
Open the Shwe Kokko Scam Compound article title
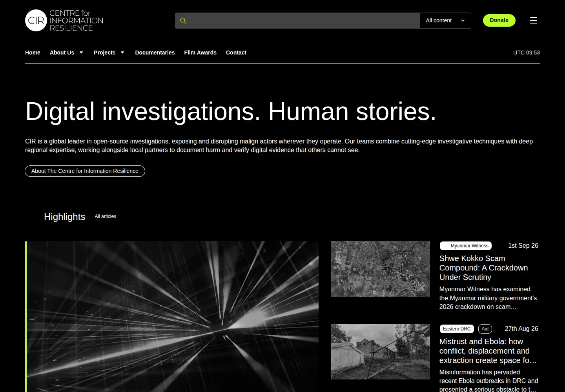coord(483,268)
